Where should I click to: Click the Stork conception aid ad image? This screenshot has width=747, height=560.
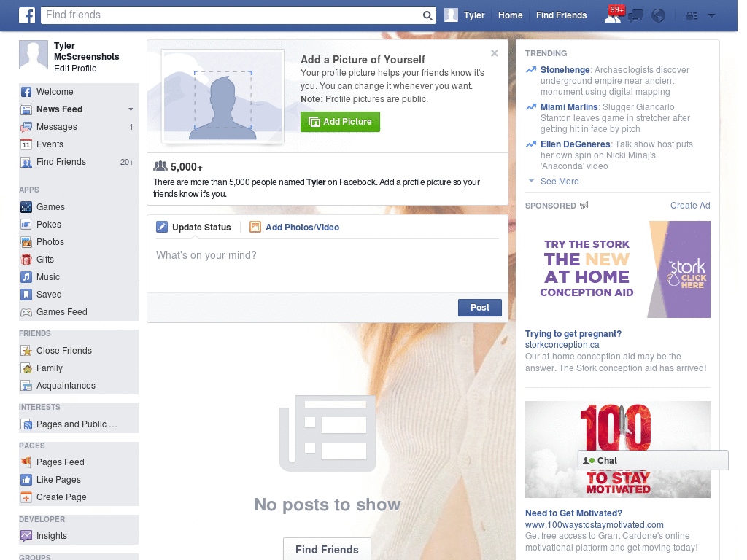[x=617, y=270]
